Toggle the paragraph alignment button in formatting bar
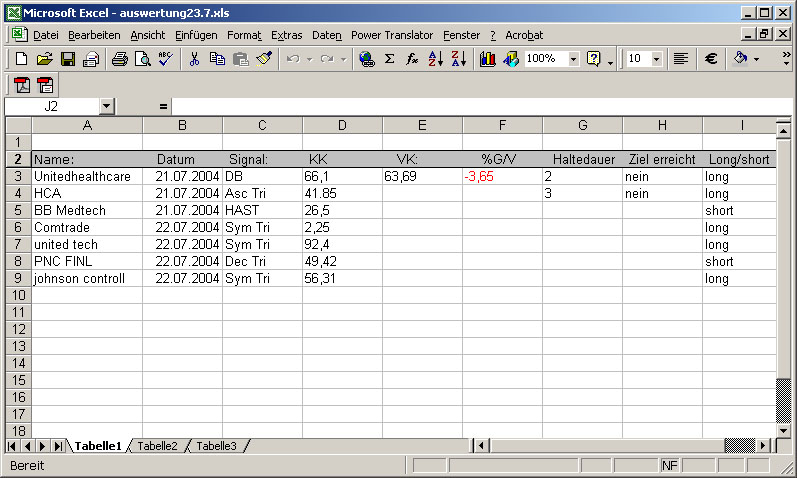This screenshot has width=797, height=478. tap(681, 59)
